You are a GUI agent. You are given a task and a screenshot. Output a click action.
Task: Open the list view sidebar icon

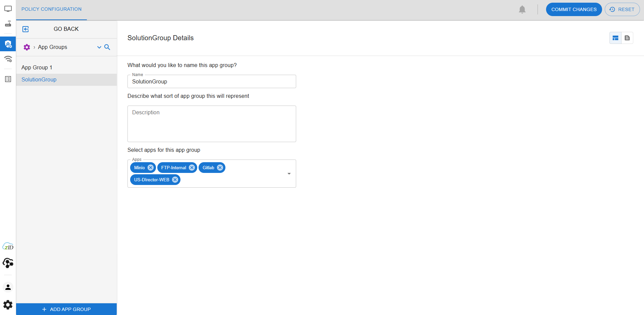(x=8, y=79)
